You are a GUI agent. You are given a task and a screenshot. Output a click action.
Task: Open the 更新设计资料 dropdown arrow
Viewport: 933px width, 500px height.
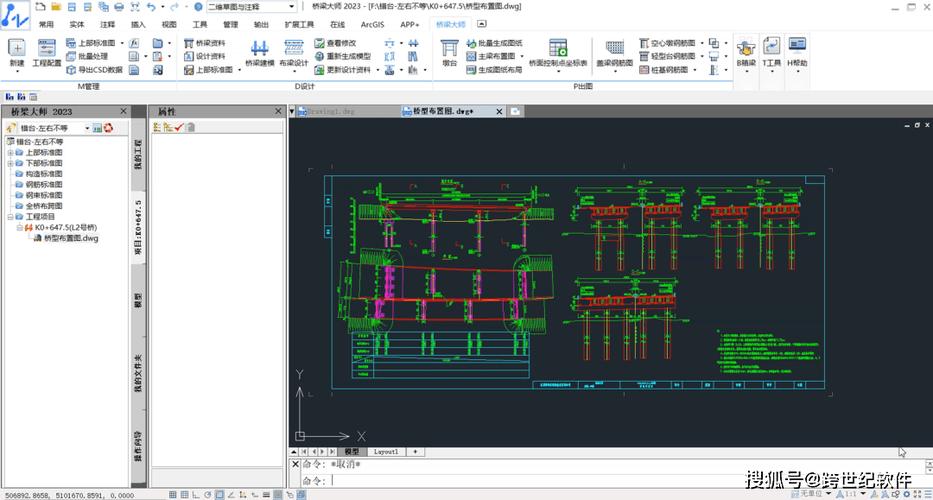point(377,70)
